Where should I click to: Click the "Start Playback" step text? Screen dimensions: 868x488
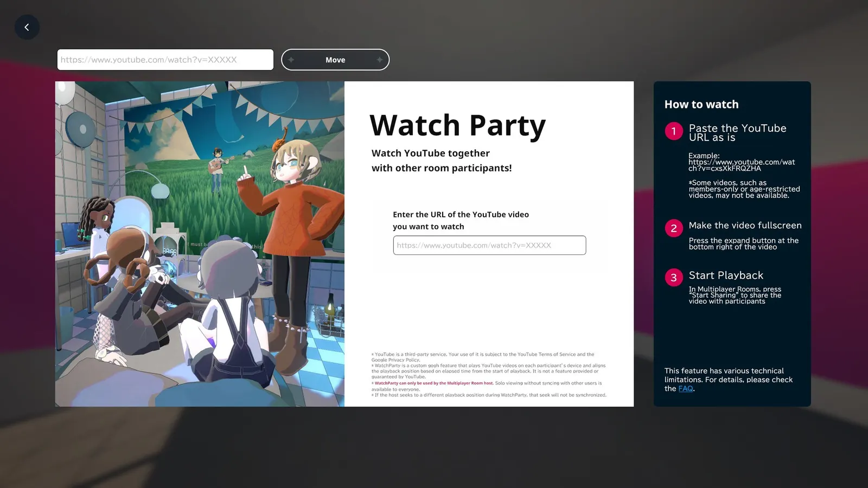(x=726, y=275)
